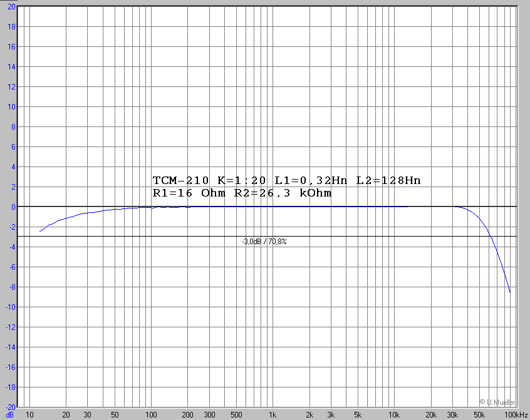Click the 8 label on the dB axis
This screenshot has height=420, width=530.
[14, 126]
